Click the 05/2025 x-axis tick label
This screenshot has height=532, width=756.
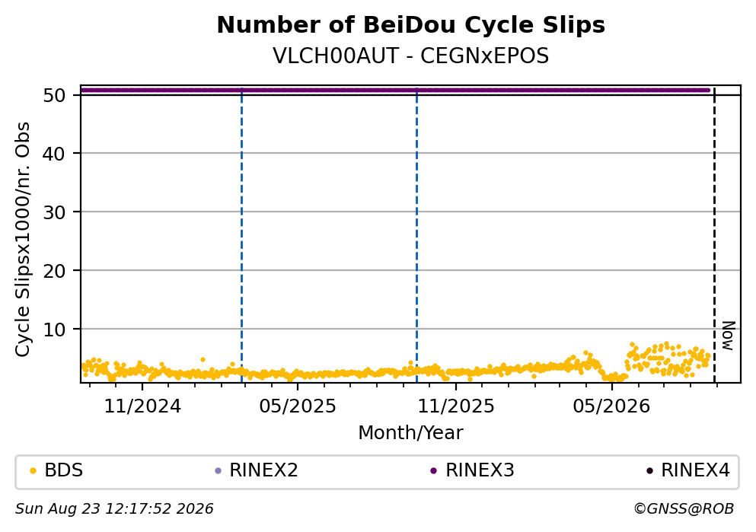298,406
